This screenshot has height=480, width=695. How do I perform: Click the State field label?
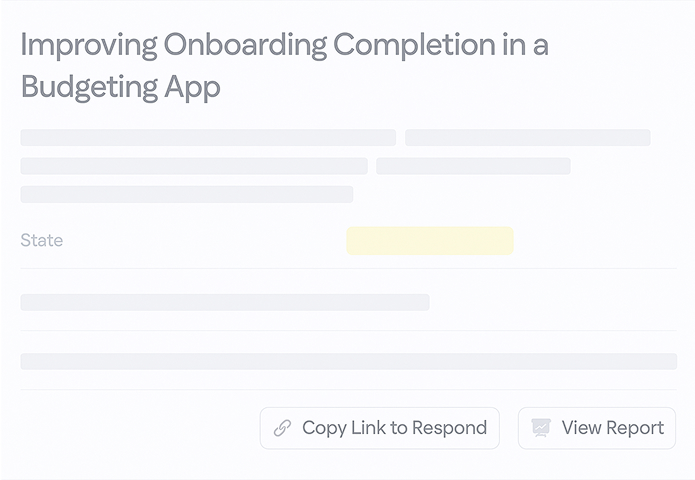[x=42, y=240]
